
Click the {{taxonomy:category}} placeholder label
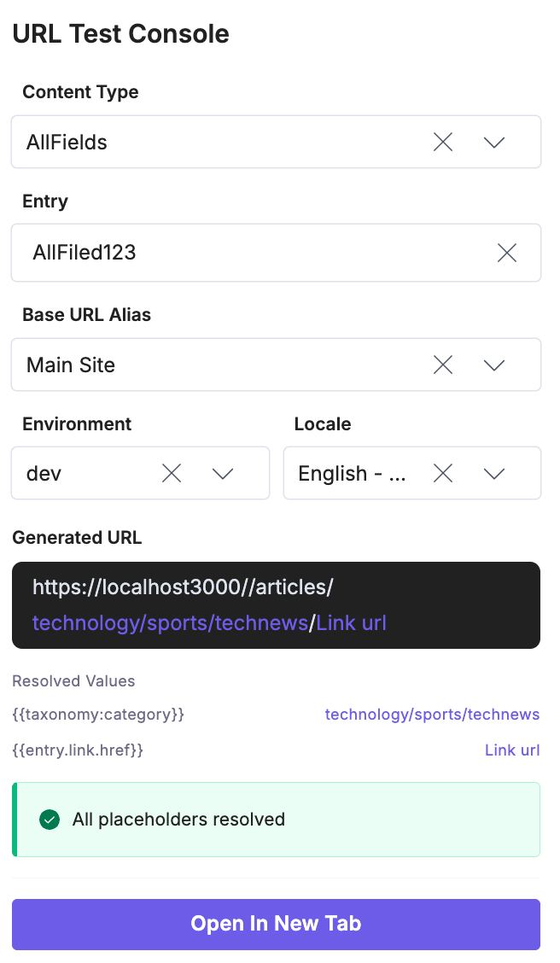98,715
